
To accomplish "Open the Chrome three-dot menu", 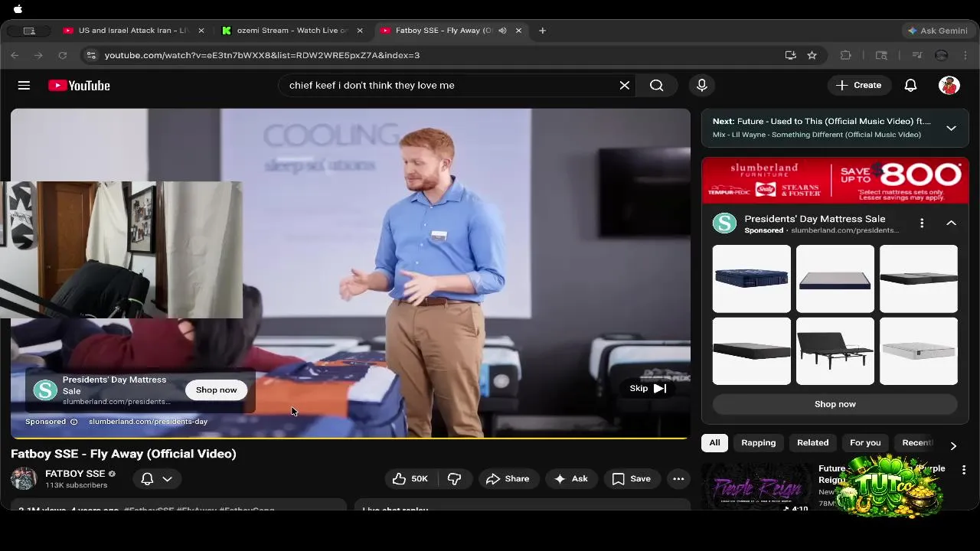I will click(x=966, y=55).
